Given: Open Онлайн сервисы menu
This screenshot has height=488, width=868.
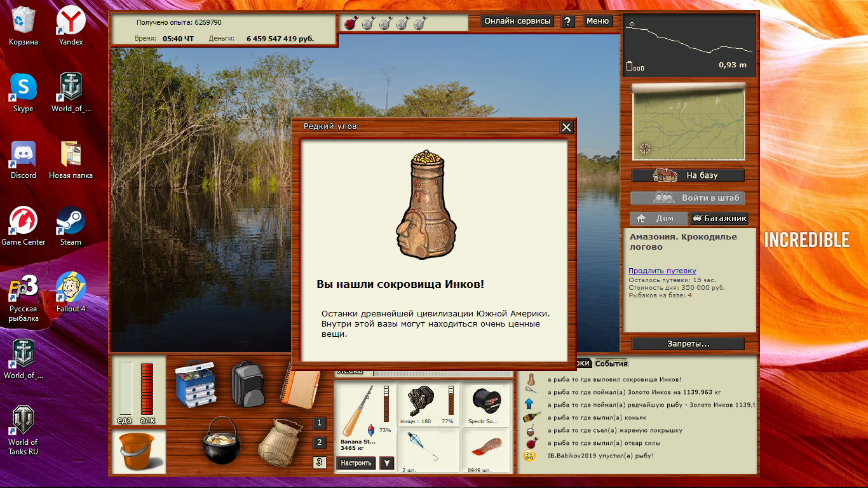Looking at the screenshot, I should (517, 21).
